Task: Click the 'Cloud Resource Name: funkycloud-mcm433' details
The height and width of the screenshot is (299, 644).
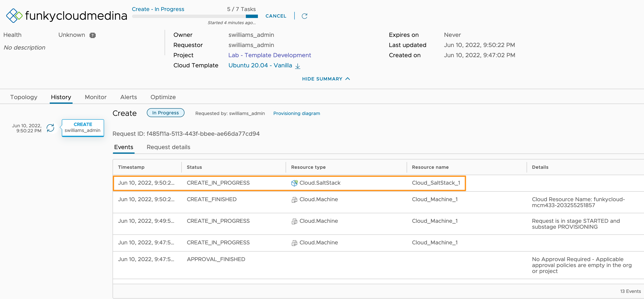Action: click(578, 202)
